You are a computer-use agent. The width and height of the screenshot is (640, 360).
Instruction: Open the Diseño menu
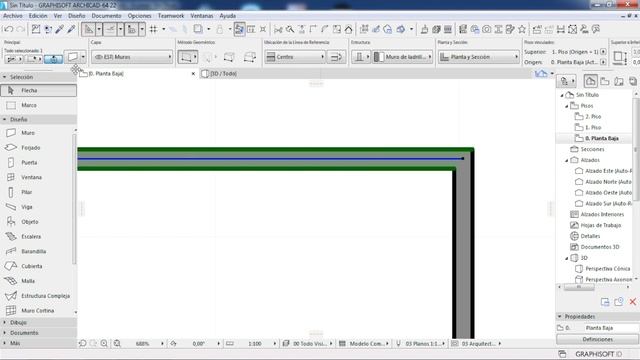tap(77, 16)
